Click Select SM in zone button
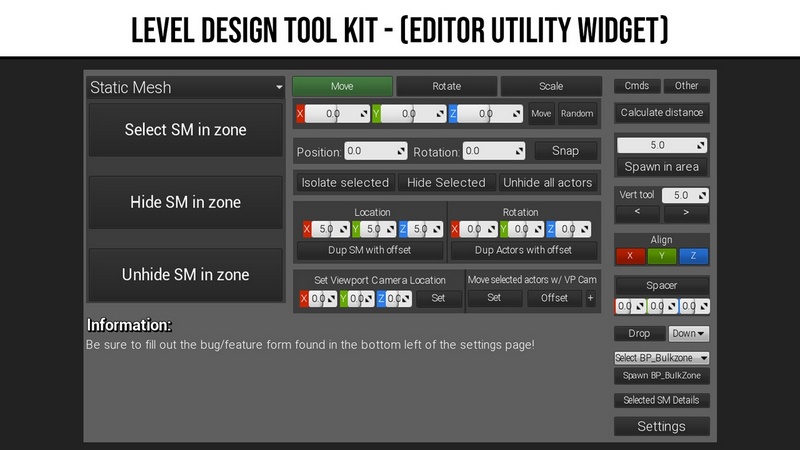The width and height of the screenshot is (800, 450). coord(185,130)
